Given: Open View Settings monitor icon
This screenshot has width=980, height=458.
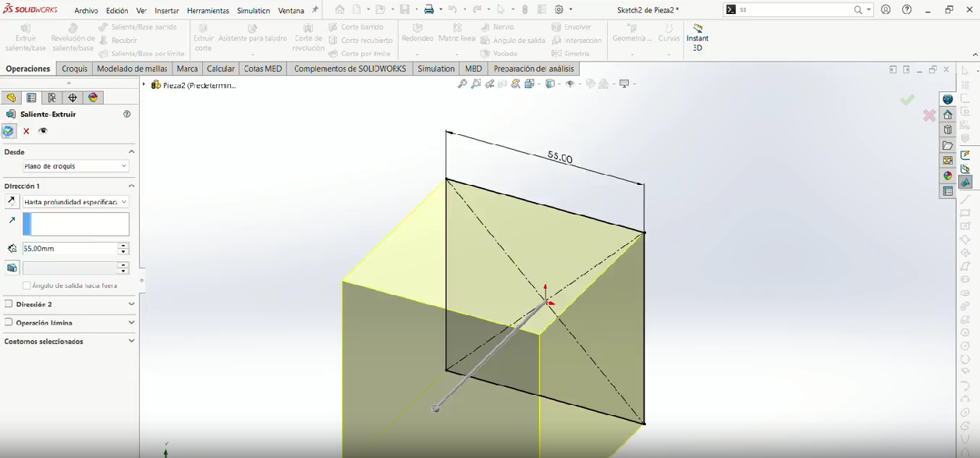Looking at the screenshot, I should (x=624, y=83).
